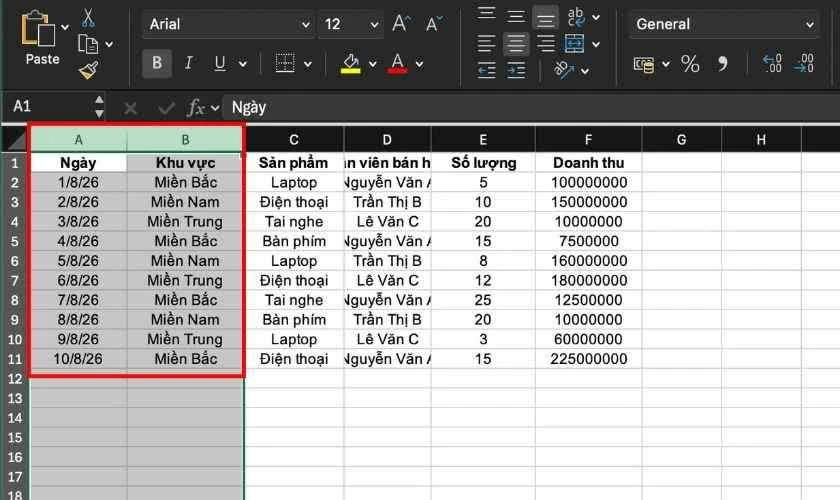This screenshot has width=840, height=500.
Task: Click cell Miền Trung in row 4
Action: [185, 221]
